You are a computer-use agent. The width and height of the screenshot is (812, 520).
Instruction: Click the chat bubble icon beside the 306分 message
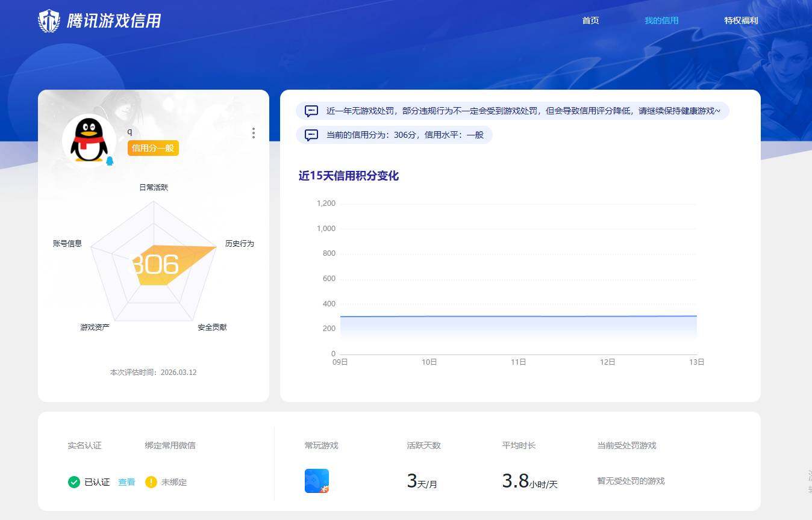(x=311, y=135)
